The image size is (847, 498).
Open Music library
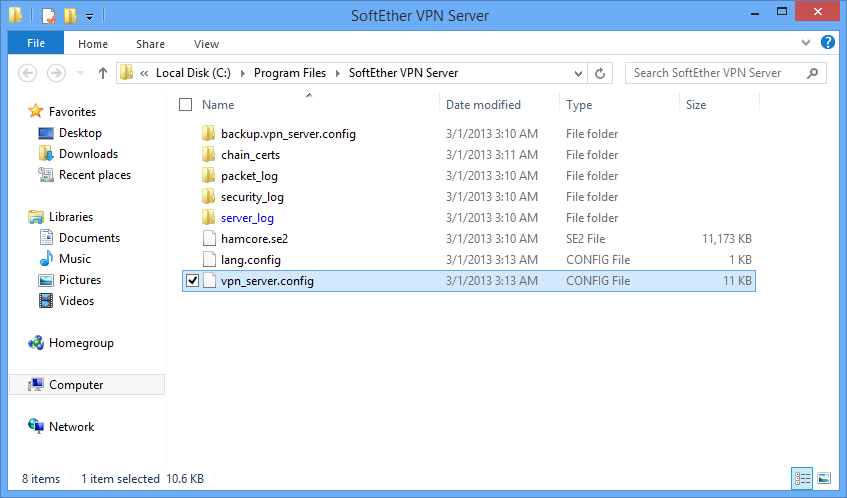tap(75, 259)
